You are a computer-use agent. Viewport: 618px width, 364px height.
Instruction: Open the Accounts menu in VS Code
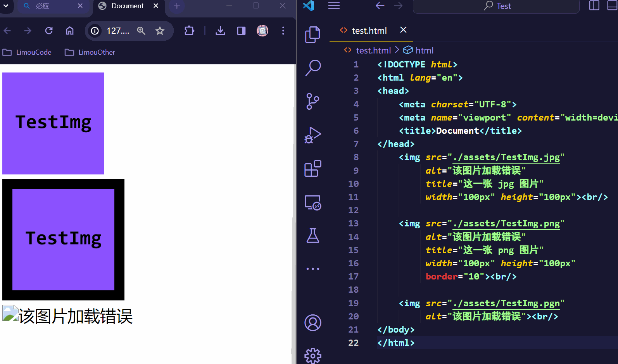(x=312, y=323)
